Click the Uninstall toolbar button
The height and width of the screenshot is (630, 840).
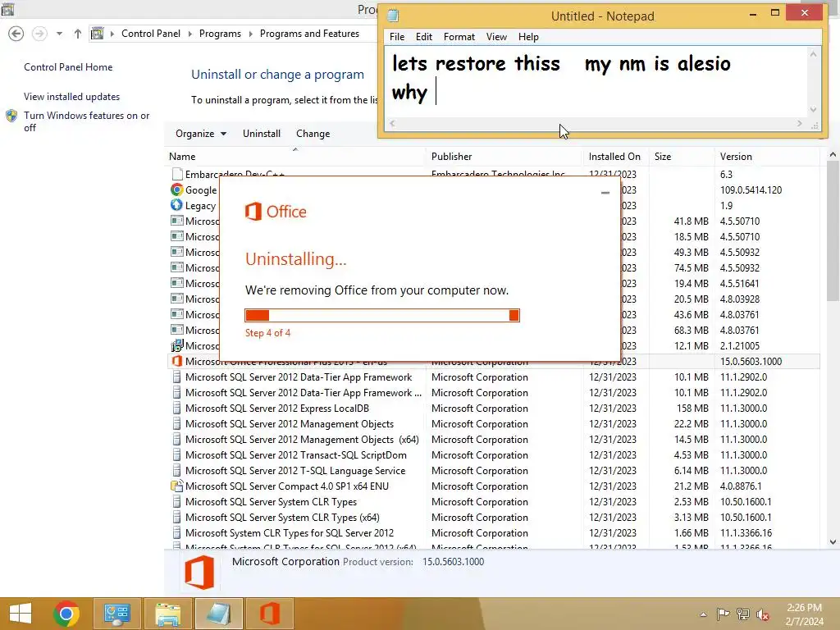(x=262, y=134)
